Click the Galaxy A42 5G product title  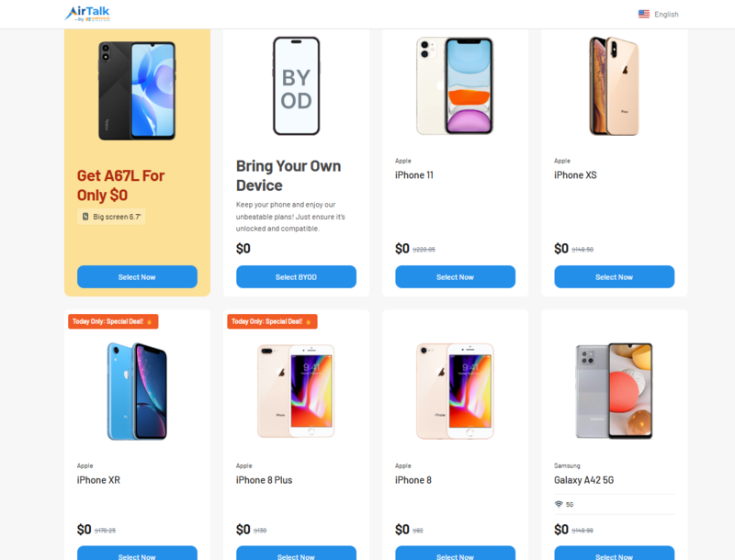click(x=583, y=480)
